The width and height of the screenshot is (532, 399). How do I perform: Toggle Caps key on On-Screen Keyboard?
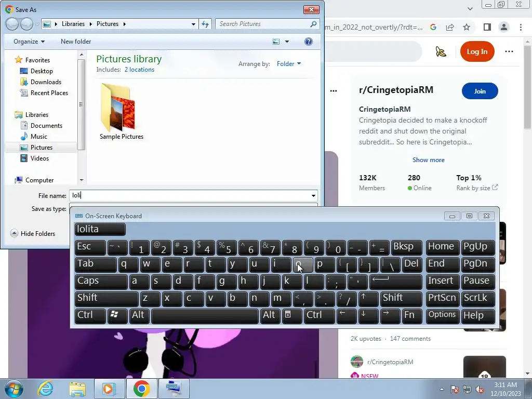(101, 282)
